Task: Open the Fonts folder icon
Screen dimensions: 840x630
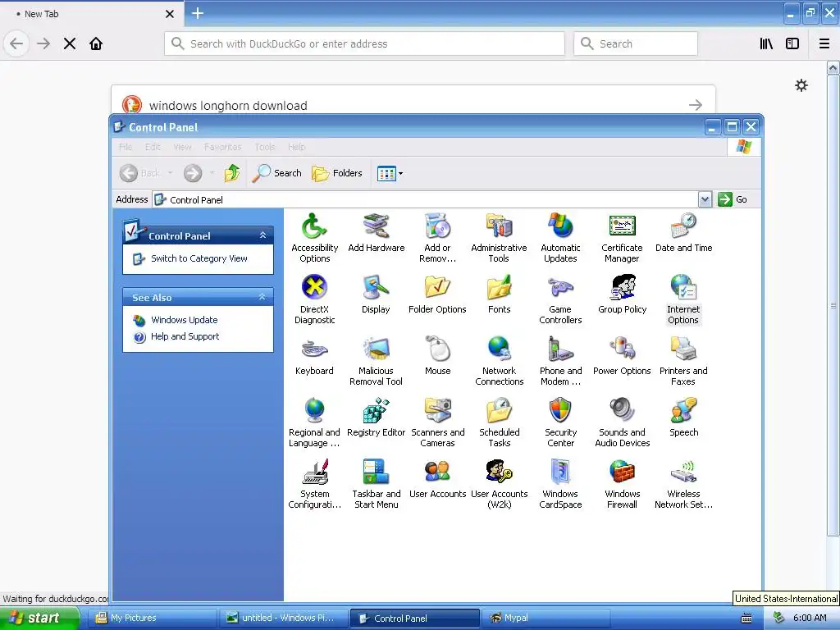Action: coord(499,294)
